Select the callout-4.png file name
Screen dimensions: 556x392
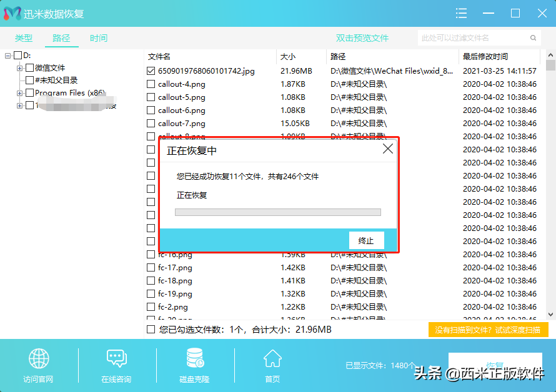(x=182, y=84)
